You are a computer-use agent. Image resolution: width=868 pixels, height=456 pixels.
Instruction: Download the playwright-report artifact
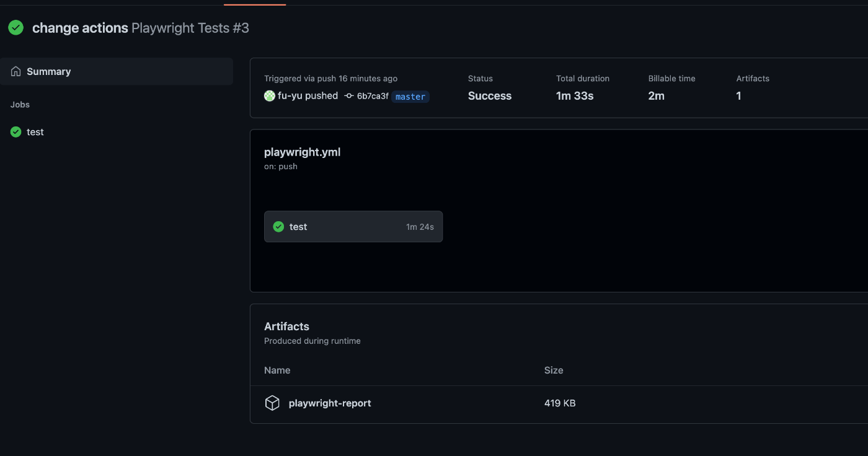[330, 403]
